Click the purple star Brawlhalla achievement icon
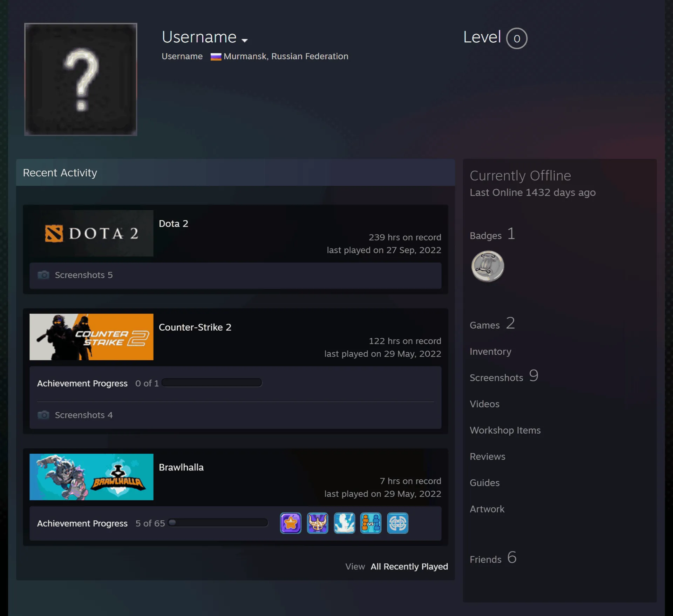The height and width of the screenshot is (616, 673). [291, 523]
